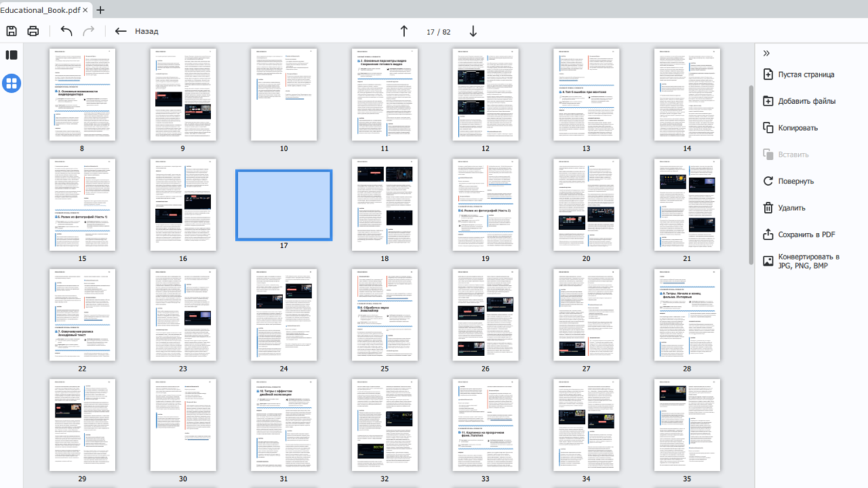Viewport: 868px width, 488px height.
Task: Select page 14 thumbnail
Action: click(687, 94)
